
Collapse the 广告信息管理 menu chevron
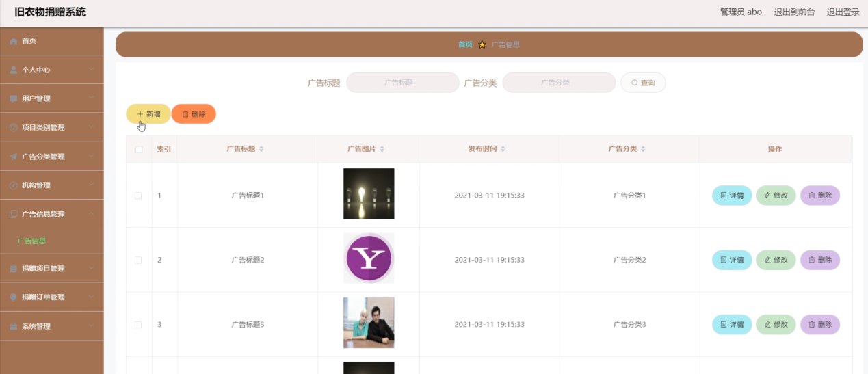tap(91, 214)
